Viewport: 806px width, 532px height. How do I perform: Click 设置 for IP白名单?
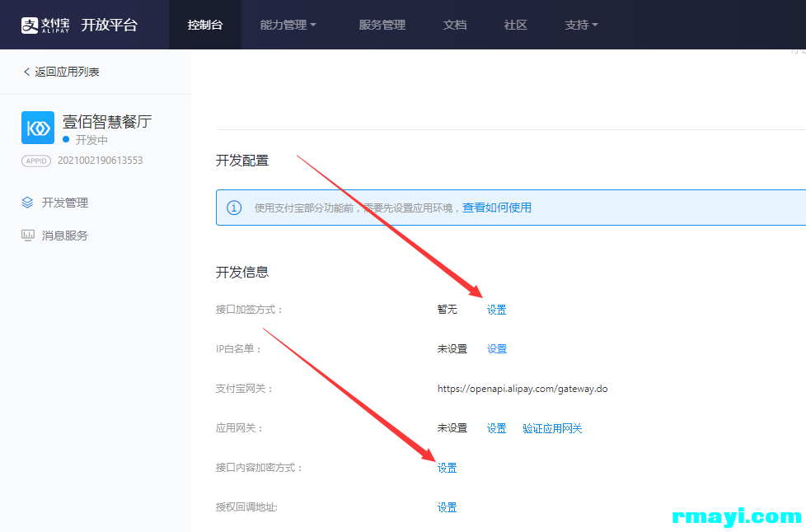[x=497, y=349]
